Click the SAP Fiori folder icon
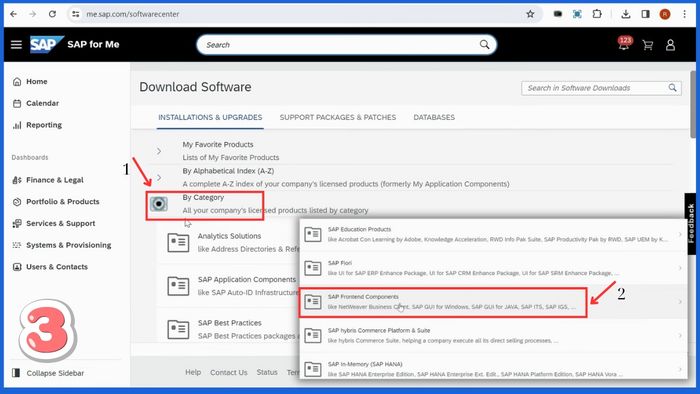The width and height of the screenshot is (700, 394). click(x=312, y=268)
